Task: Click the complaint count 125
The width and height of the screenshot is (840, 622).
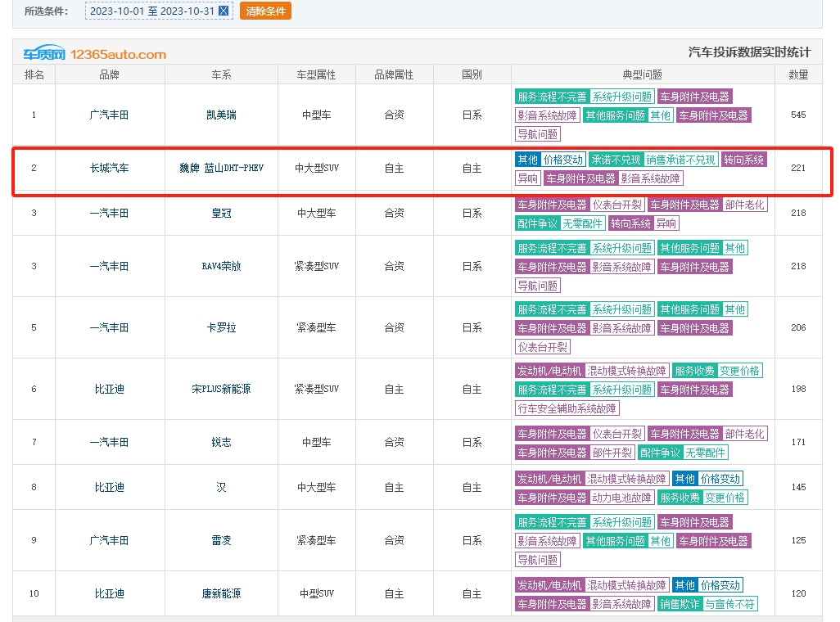Action: [x=798, y=540]
